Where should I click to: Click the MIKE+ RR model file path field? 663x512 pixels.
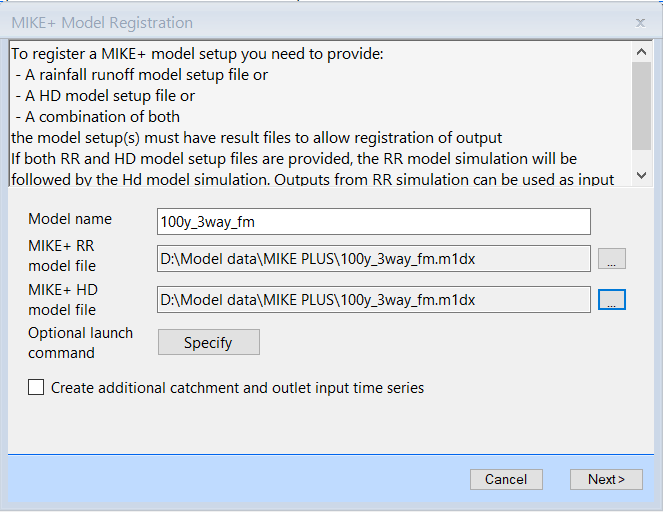(374, 258)
